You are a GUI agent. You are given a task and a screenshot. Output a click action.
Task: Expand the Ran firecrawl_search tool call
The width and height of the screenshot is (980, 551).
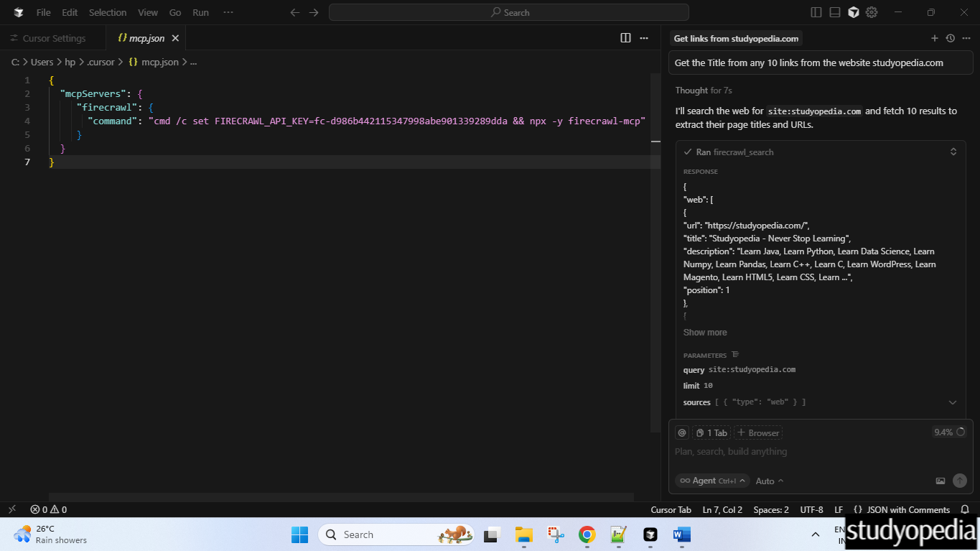pyautogui.click(x=953, y=152)
